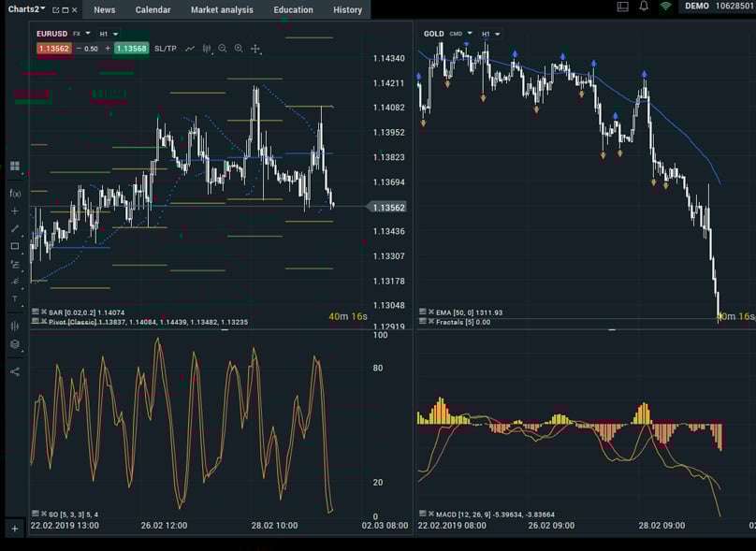This screenshot has height=551, width=756.
Task: Open the History tab
Action: point(348,9)
